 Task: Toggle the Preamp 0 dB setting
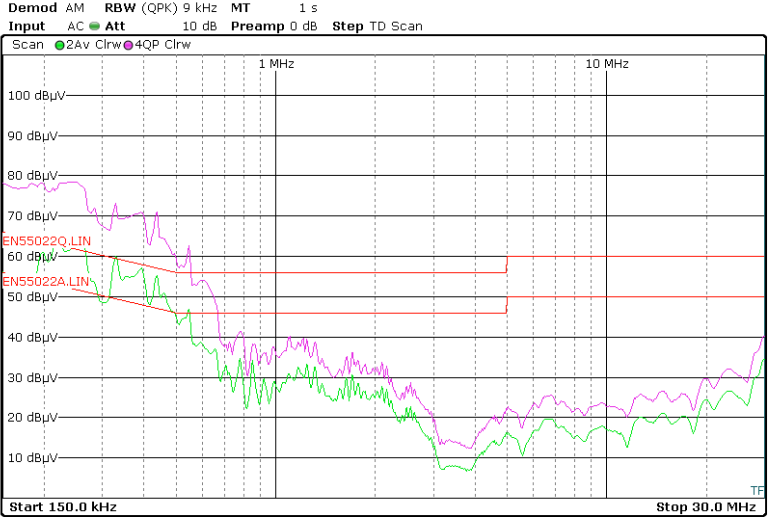tap(275, 26)
